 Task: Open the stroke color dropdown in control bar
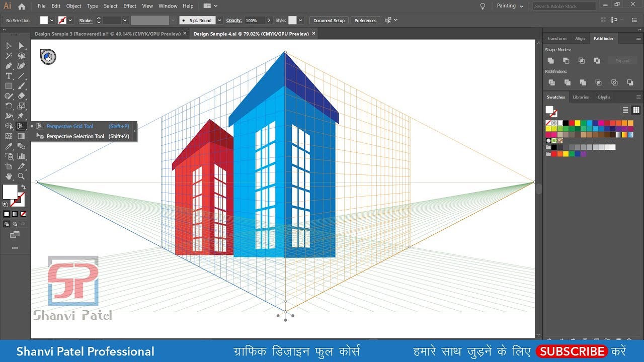[x=70, y=21]
